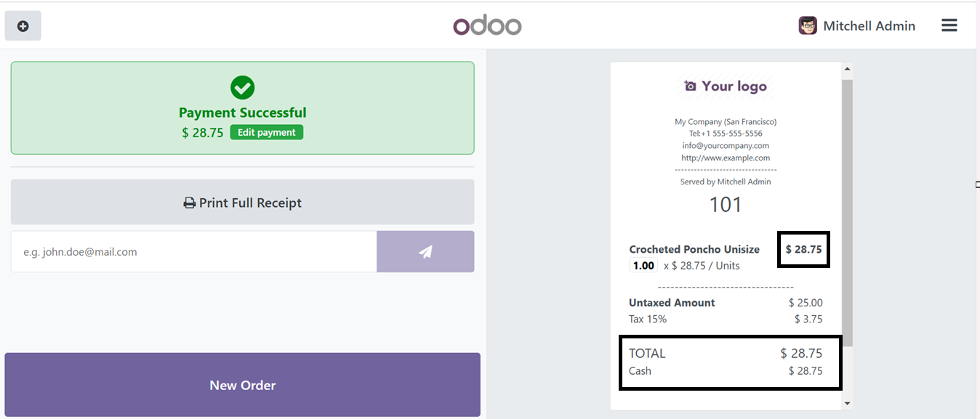The image size is (980, 419).
Task: Click the receipt order number 101
Action: pos(726,205)
